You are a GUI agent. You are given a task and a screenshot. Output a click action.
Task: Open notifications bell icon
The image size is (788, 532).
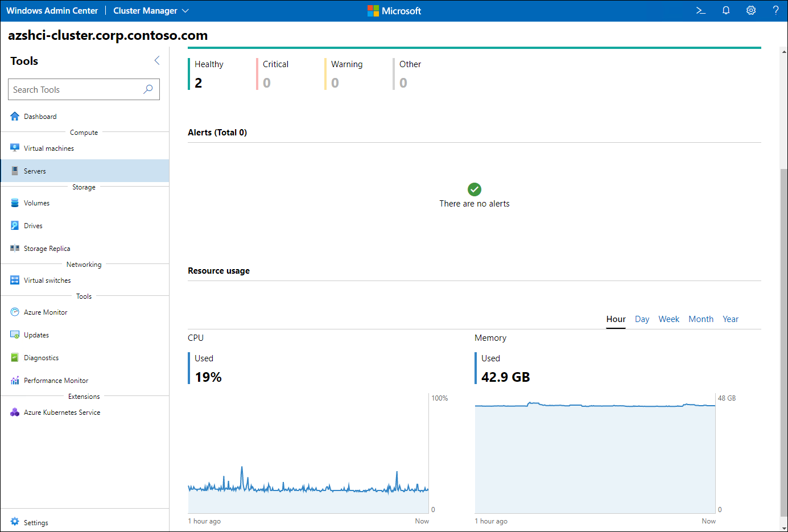pyautogui.click(x=726, y=11)
